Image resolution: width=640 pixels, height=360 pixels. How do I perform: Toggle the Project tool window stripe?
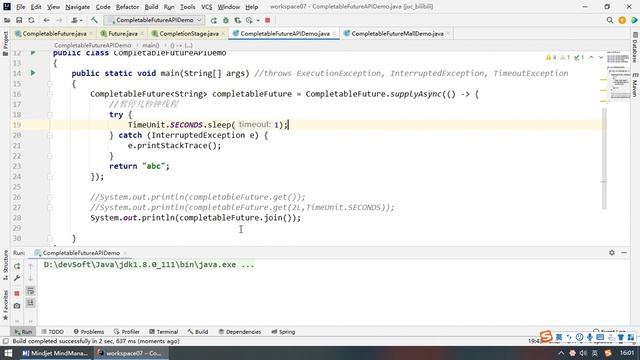[x=5, y=44]
